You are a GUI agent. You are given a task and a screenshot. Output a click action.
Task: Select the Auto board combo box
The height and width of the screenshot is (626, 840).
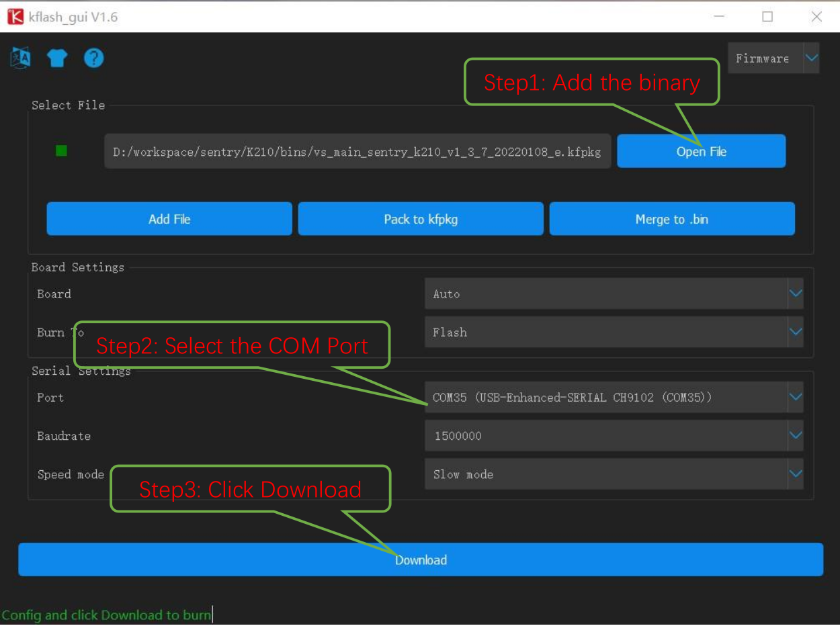pyautogui.click(x=614, y=294)
